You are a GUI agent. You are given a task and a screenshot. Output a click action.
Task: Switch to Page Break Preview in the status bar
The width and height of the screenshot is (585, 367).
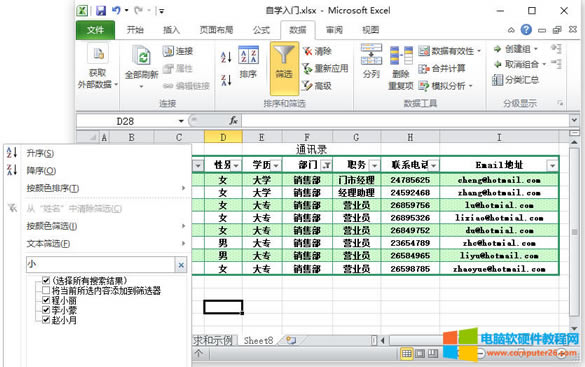pyautogui.click(x=433, y=353)
